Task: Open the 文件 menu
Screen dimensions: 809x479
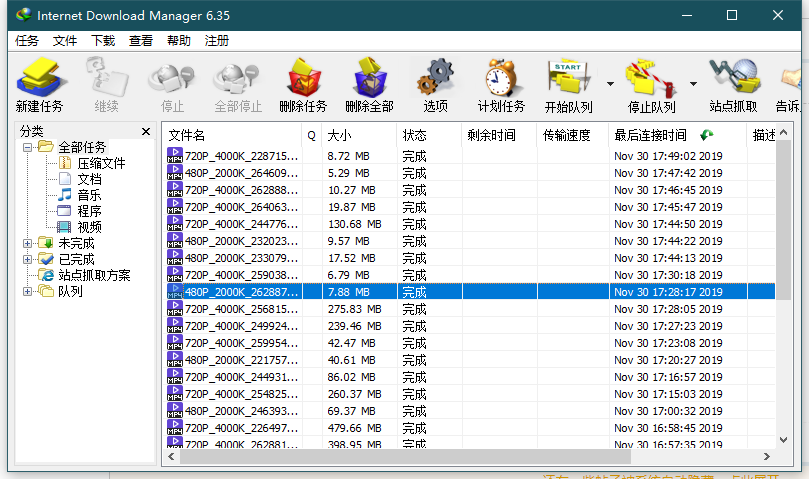Action: point(65,41)
